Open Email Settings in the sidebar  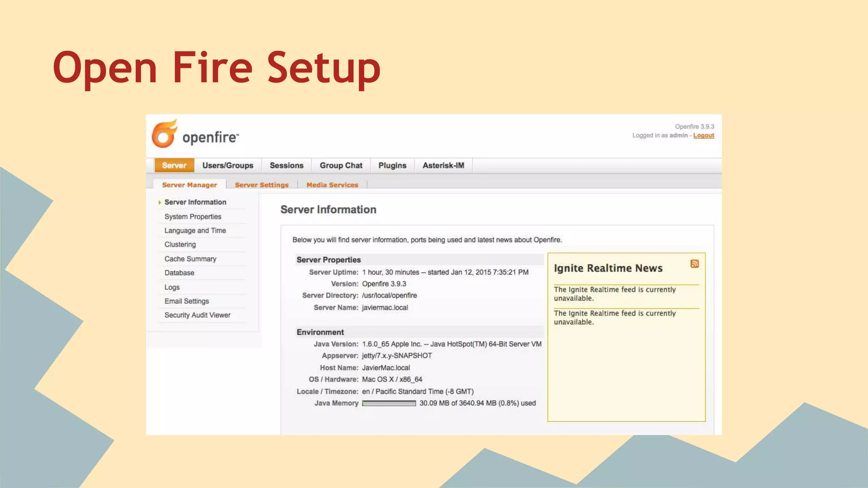(x=186, y=301)
